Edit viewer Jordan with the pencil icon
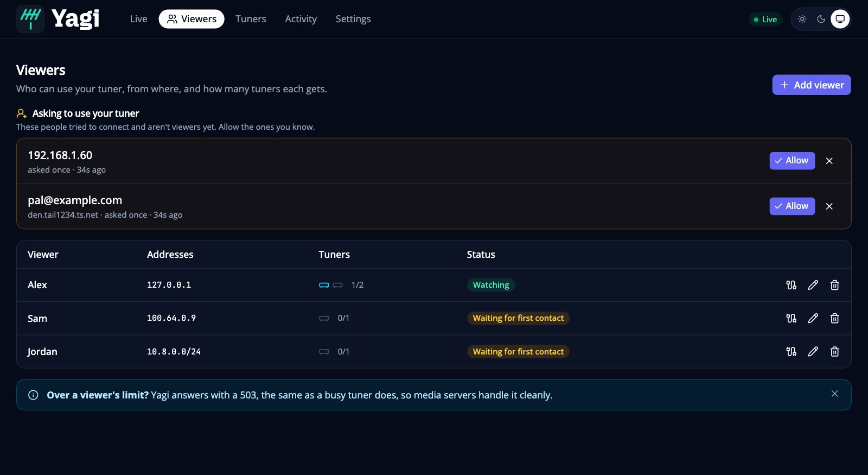868x475 pixels. pyautogui.click(x=813, y=352)
